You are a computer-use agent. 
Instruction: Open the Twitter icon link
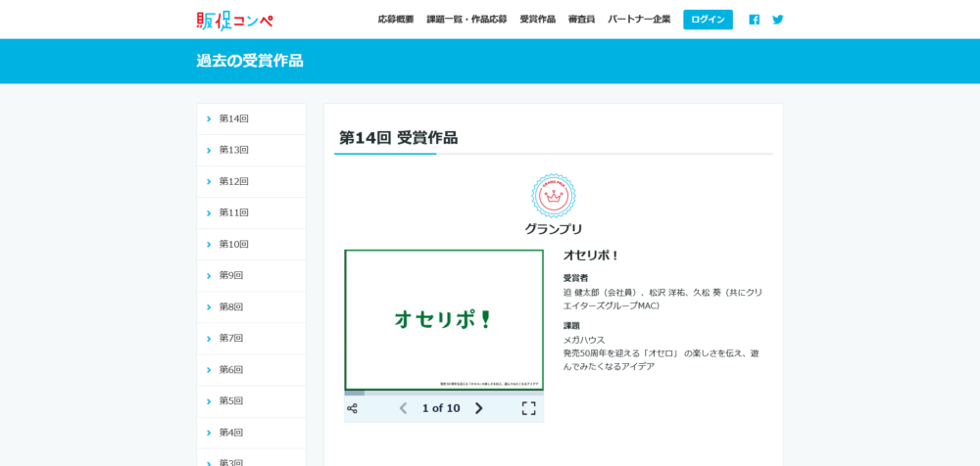click(x=778, y=20)
